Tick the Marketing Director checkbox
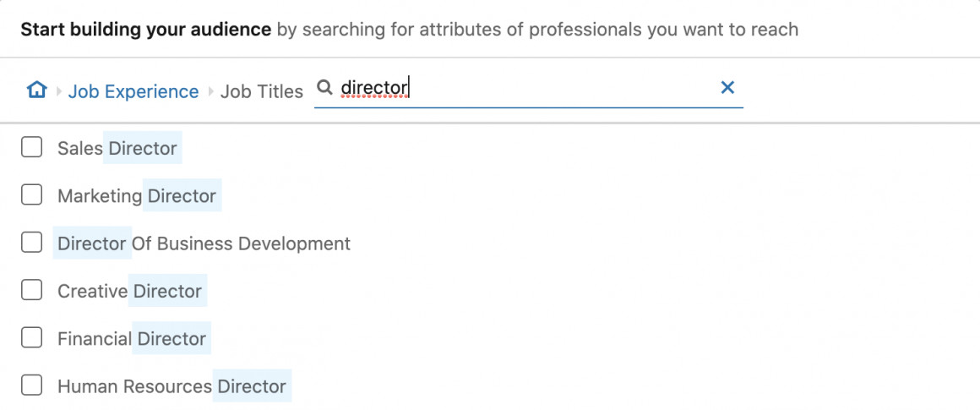The width and height of the screenshot is (980, 410). 32,195
